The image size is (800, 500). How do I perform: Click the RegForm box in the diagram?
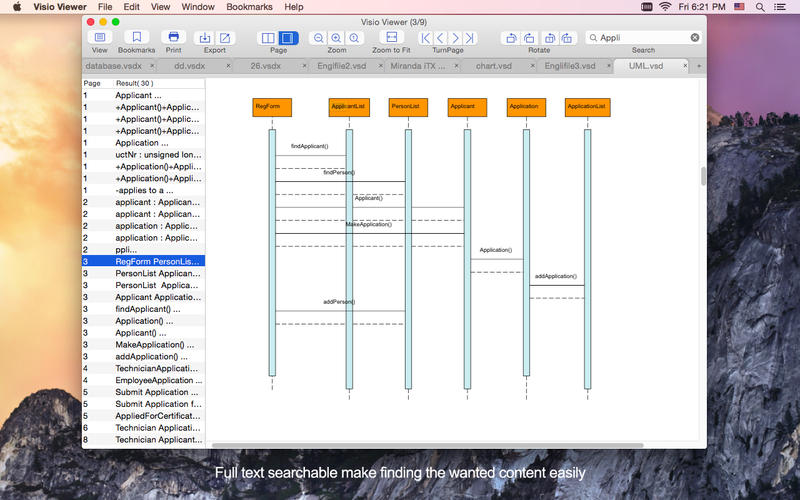point(272,107)
